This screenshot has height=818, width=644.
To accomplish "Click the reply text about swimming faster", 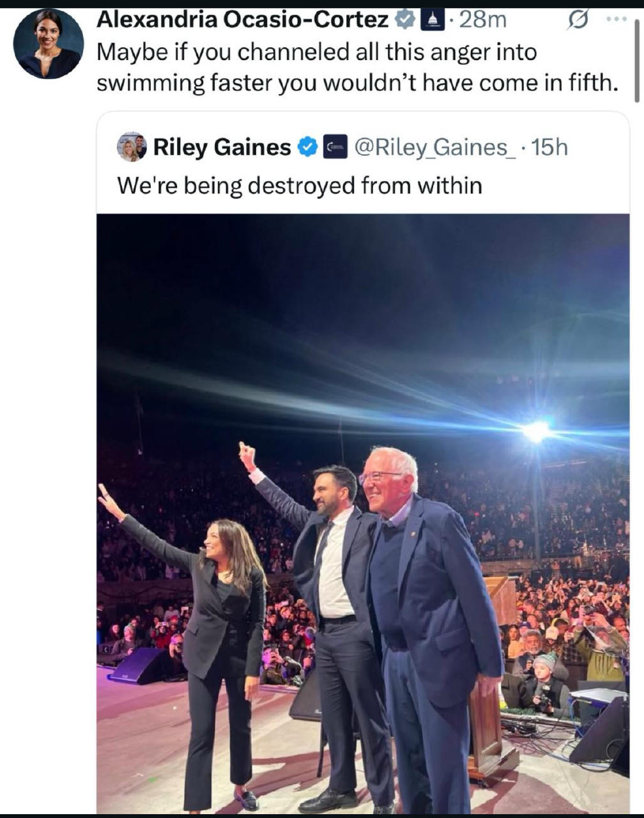I will 356,68.
